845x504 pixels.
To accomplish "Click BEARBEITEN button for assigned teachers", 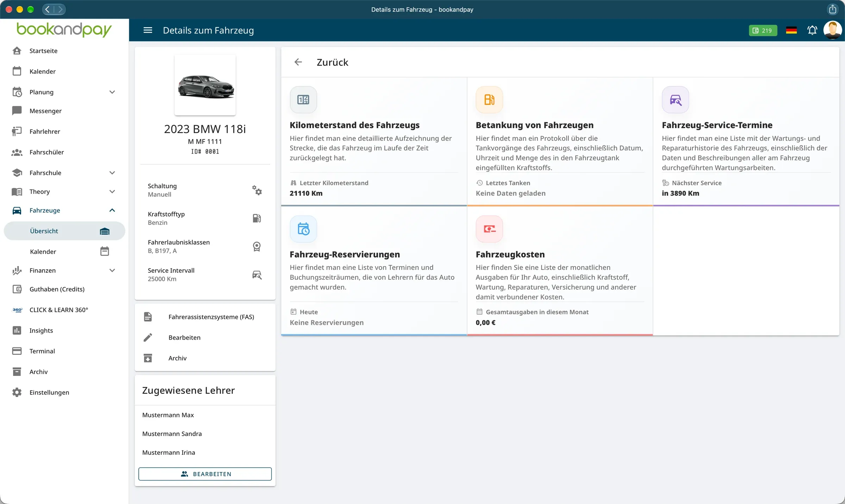I will coord(205,474).
